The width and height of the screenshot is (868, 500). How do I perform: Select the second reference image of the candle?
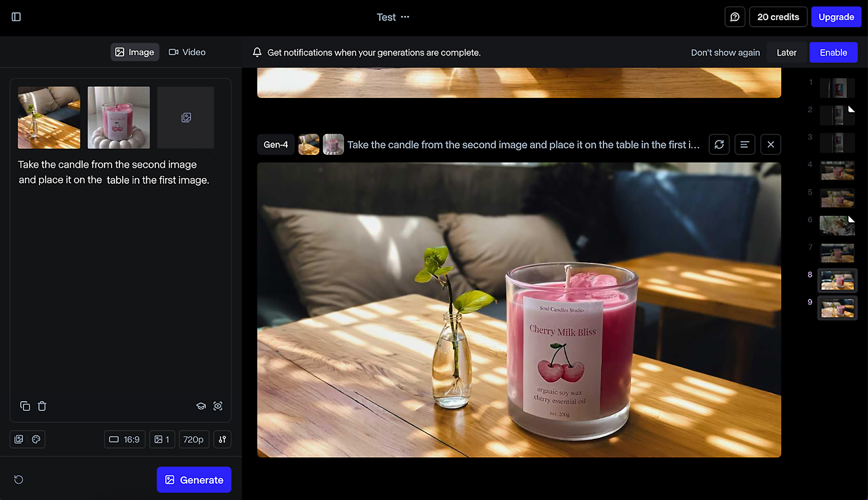click(x=119, y=117)
